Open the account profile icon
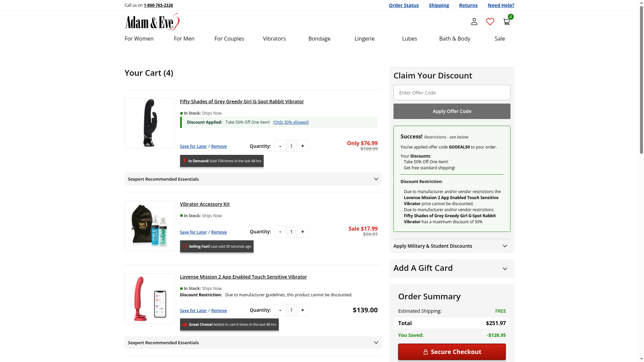 pyautogui.click(x=474, y=22)
